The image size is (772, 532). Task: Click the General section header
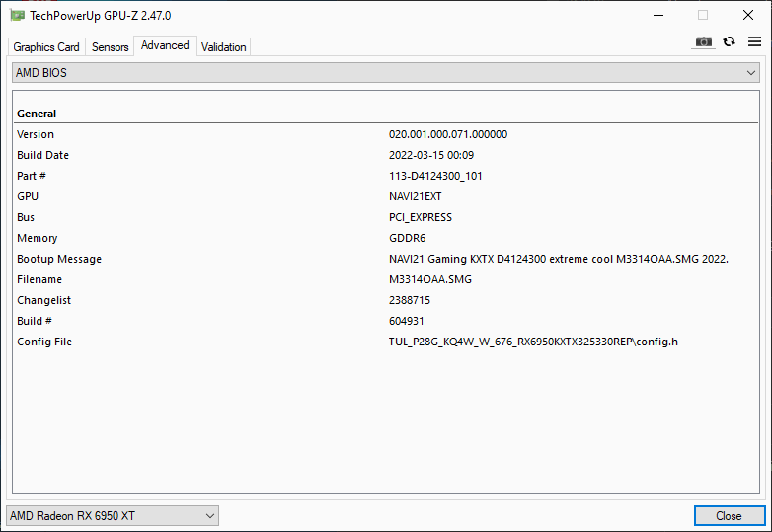37,114
